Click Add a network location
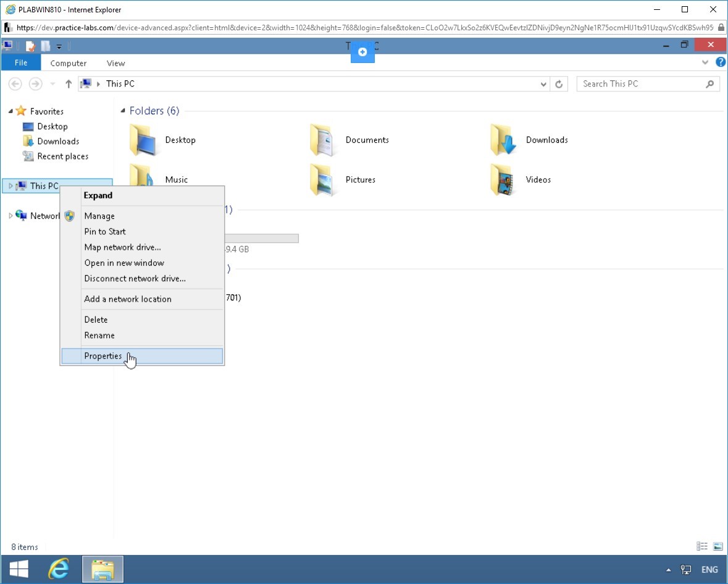728x584 pixels. (142, 299)
